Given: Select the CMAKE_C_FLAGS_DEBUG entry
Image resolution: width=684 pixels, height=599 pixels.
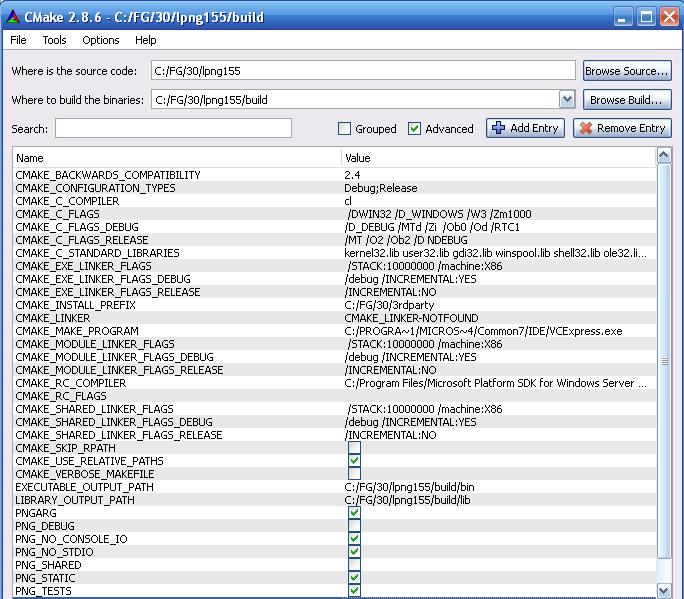Looking at the screenshot, I should tap(77, 227).
